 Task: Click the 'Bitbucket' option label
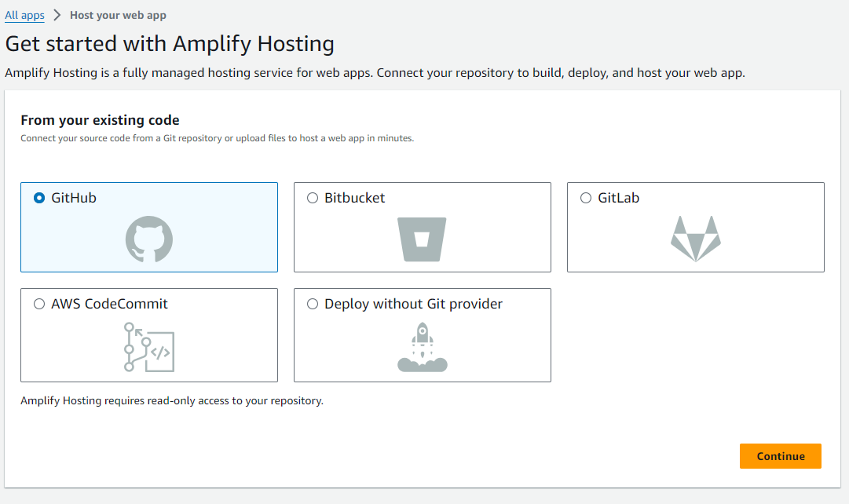355,198
